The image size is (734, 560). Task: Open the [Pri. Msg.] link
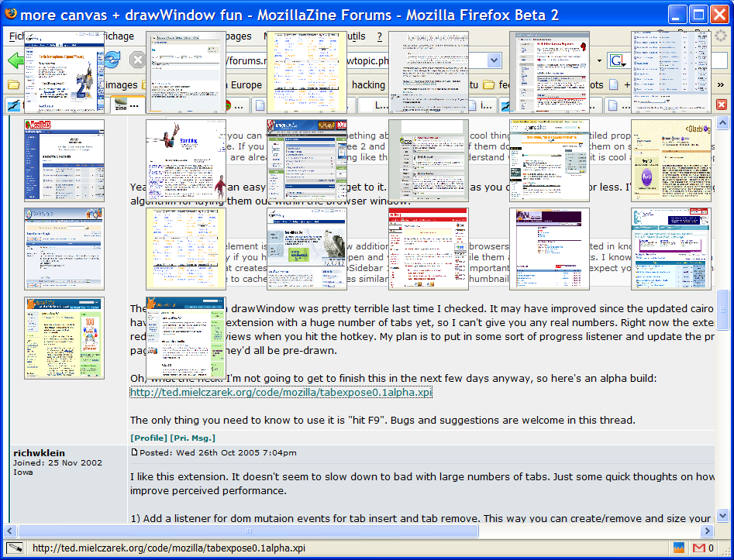click(x=193, y=438)
